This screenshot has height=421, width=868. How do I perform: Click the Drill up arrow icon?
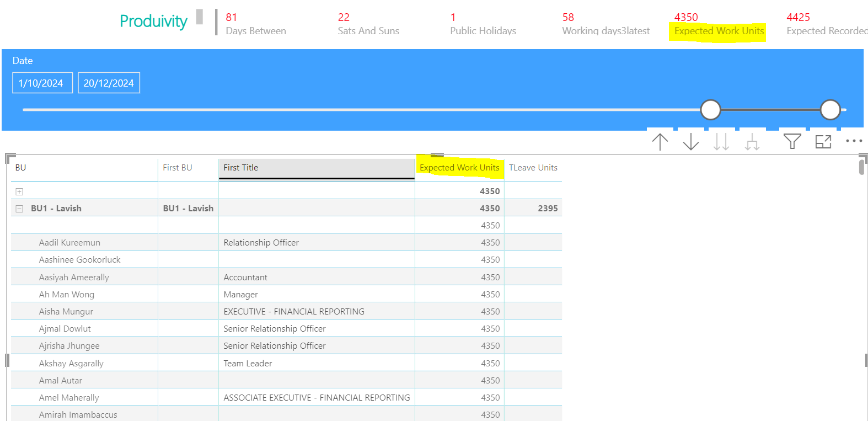pyautogui.click(x=660, y=142)
